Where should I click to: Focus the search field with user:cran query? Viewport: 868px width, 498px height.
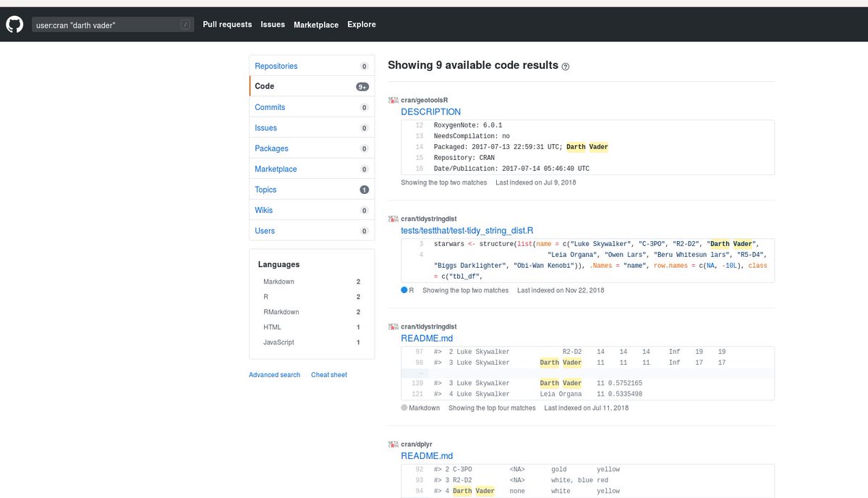pos(112,25)
